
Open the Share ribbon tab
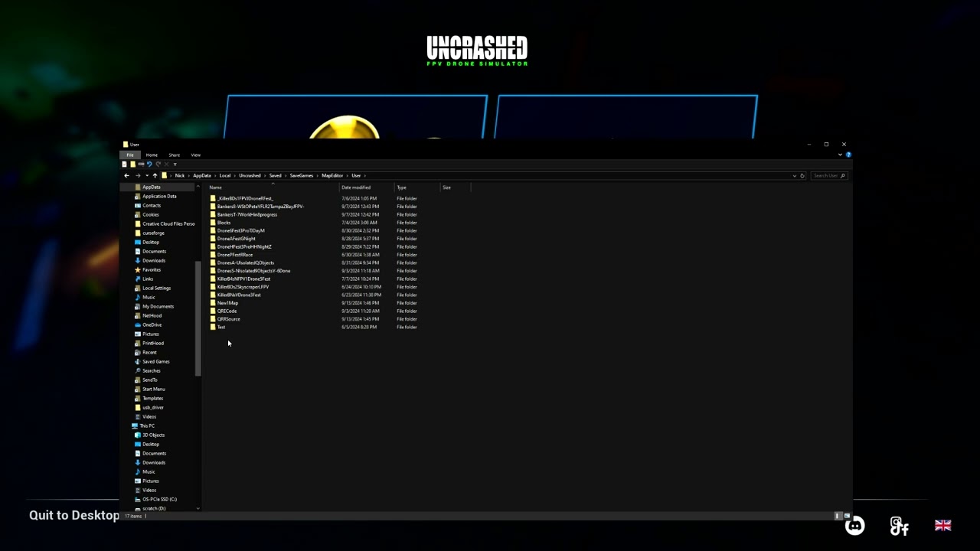tap(175, 155)
